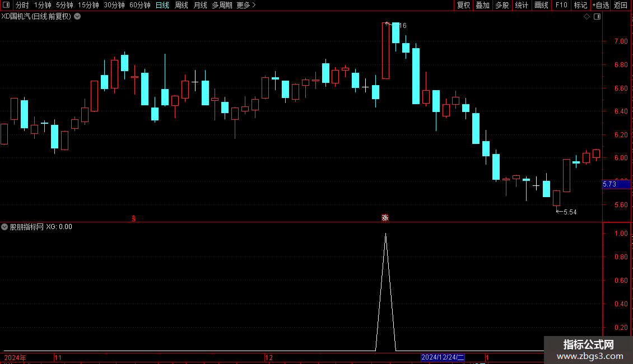Select the 30分钟 period tab
Image resolution: width=633 pixels, height=364 pixels.
tap(114, 5)
